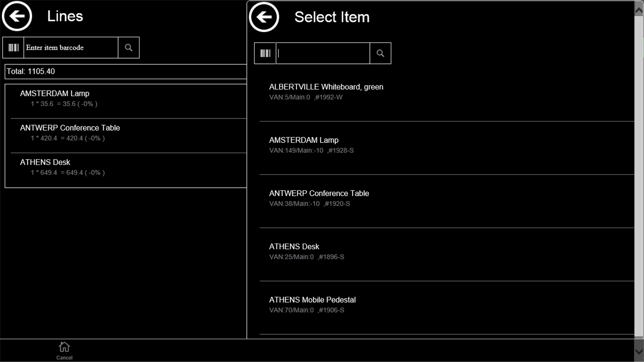Screen dimensions: 644x362
Task: Open ATHENS Desk order line
Action: [45, 167]
